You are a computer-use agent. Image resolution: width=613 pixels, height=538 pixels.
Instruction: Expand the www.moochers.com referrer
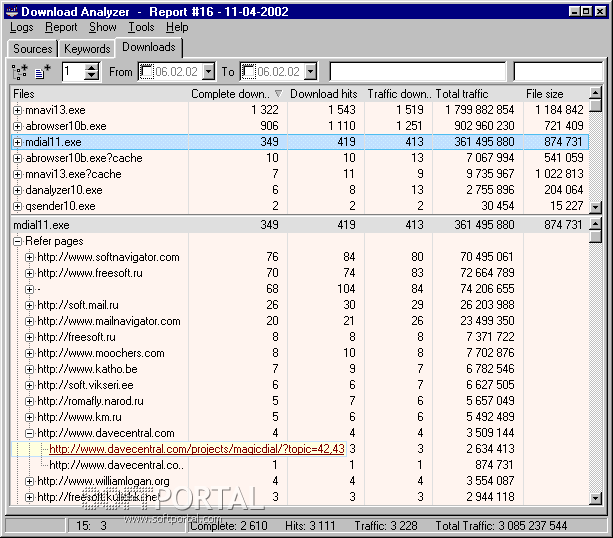(x=29, y=353)
